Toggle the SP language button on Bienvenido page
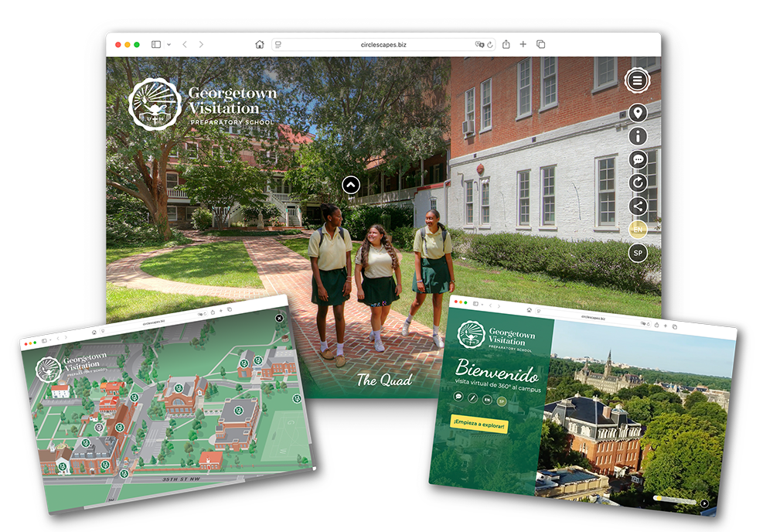773x532 pixels. click(501, 400)
